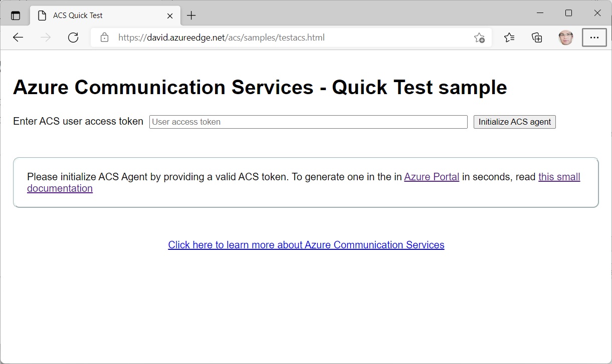Go back to the previous page
This screenshot has width=612, height=364.
click(18, 38)
